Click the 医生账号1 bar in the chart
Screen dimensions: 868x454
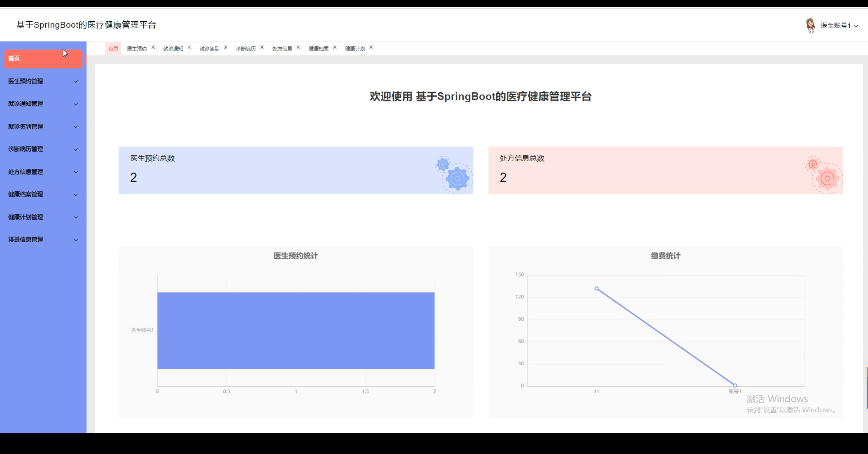click(296, 330)
